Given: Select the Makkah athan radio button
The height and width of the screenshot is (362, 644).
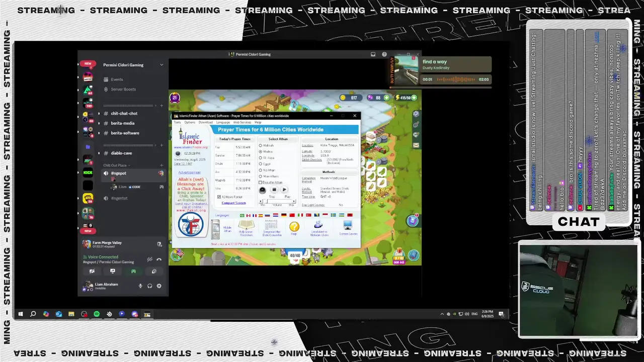Looking at the screenshot, I should coord(261,145).
